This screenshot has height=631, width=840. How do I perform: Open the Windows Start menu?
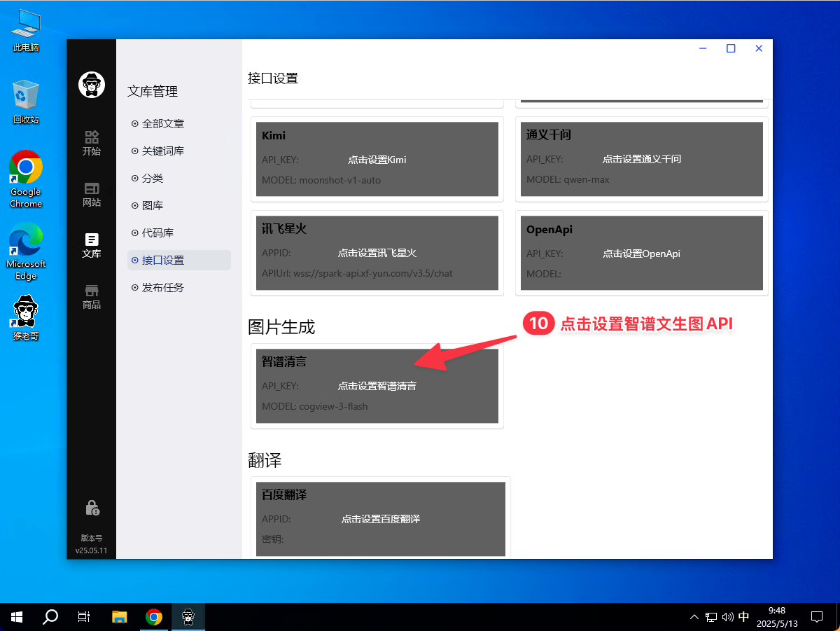[x=17, y=617]
